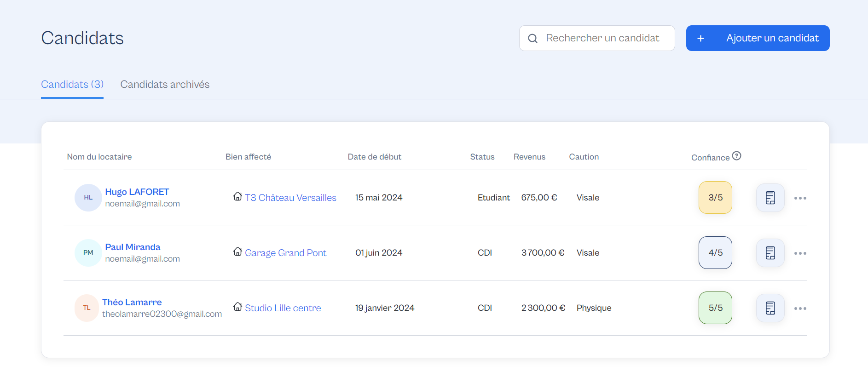Click revenue 675,00 €

tap(539, 198)
